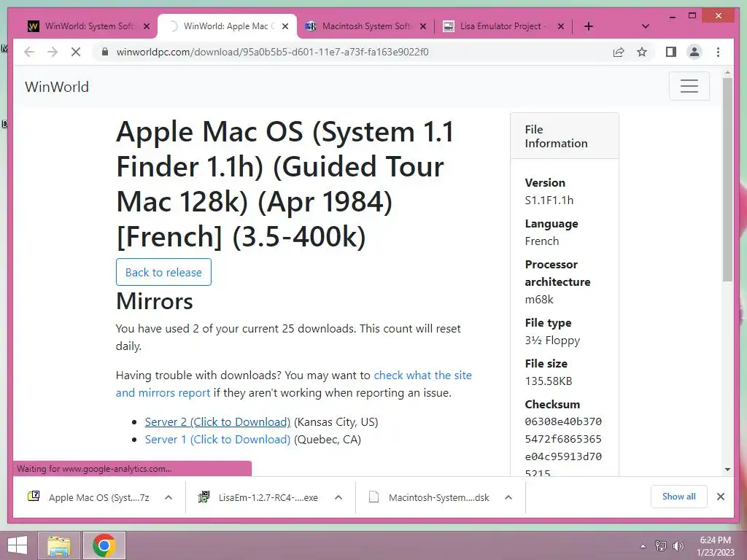Screen dimensions: 747x560
Task: Click the File Information panel header
Action: [565, 136]
